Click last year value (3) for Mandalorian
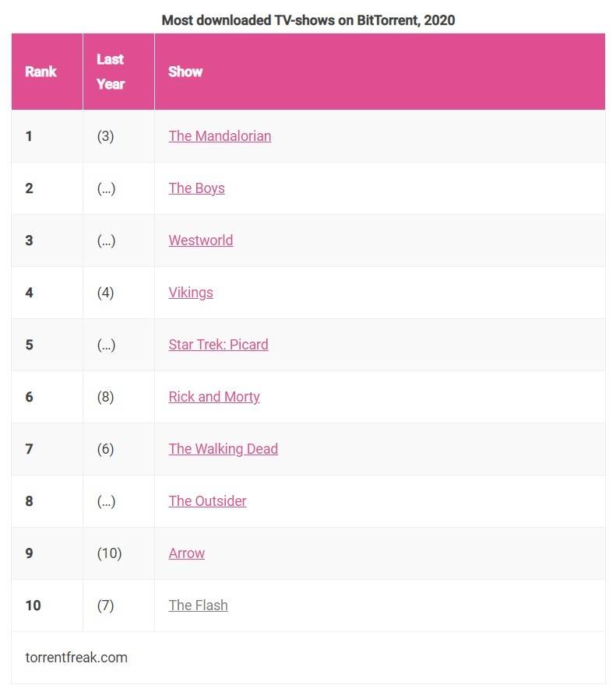 [x=105, y=136]
